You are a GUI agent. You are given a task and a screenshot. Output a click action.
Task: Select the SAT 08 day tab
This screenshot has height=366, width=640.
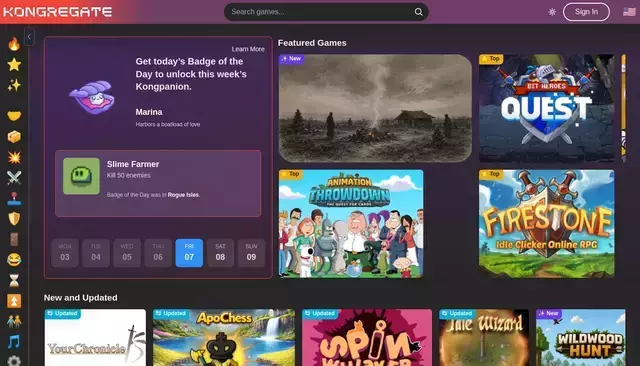[x=220, y=253]
